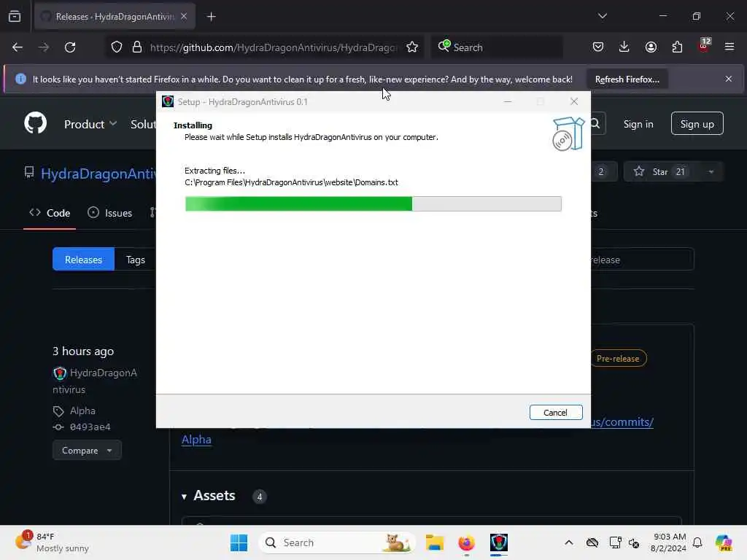Screen dimensions: 747x560
Task: Open the Star lists dropdown arrow
Action: click(711, 171)
